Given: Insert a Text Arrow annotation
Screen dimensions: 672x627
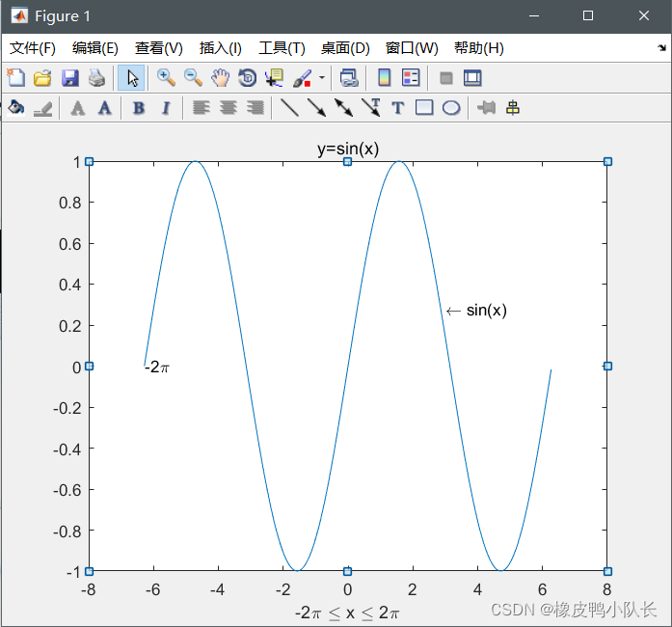Looking at the screenshot, I should click(x=371, y=108).
